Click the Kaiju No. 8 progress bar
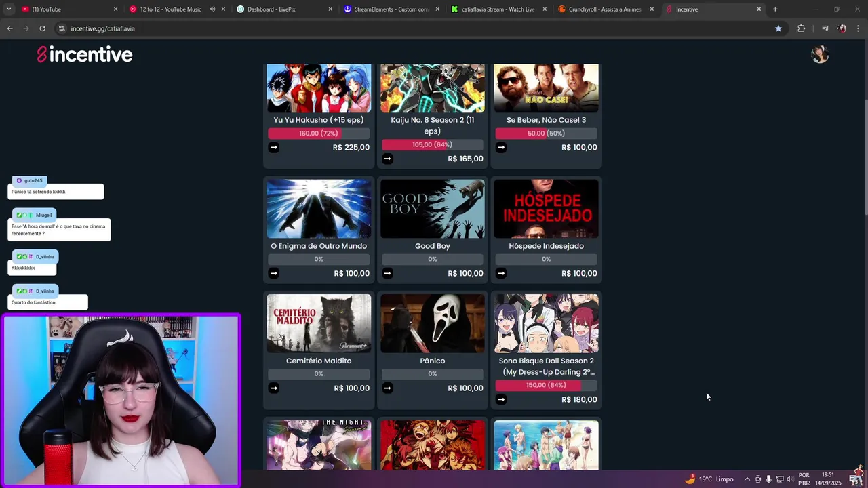 [433, 145]
